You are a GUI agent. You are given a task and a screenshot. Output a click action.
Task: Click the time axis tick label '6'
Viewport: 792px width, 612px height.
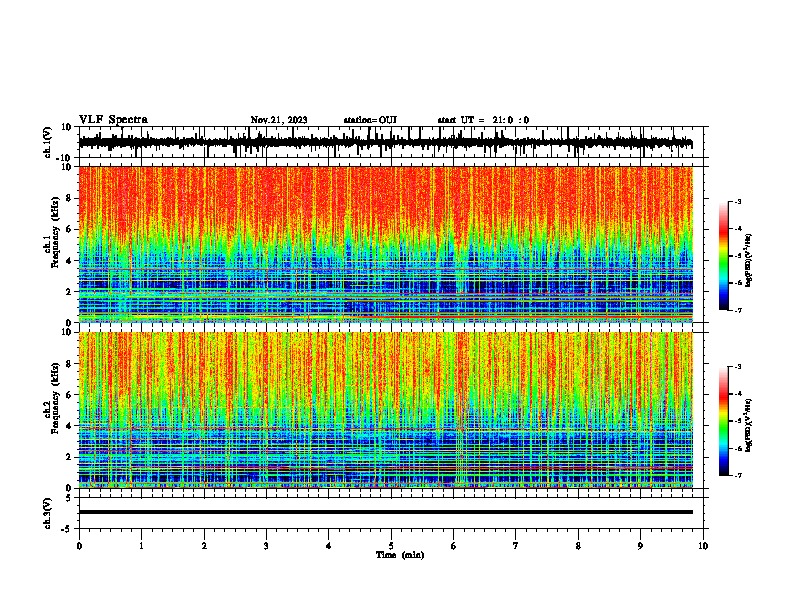(454, 546)
